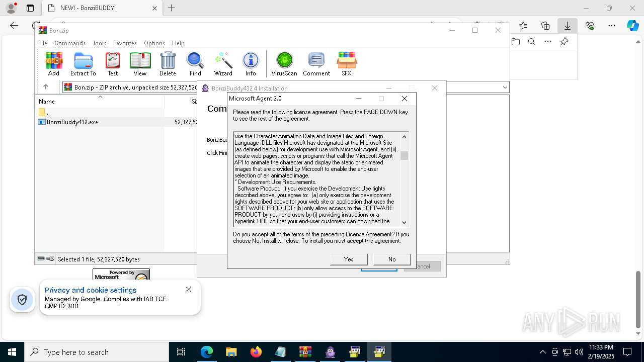Viewport: 644px width, 362px height.
Task: Open the Comment tool
Action: point(316,64)
